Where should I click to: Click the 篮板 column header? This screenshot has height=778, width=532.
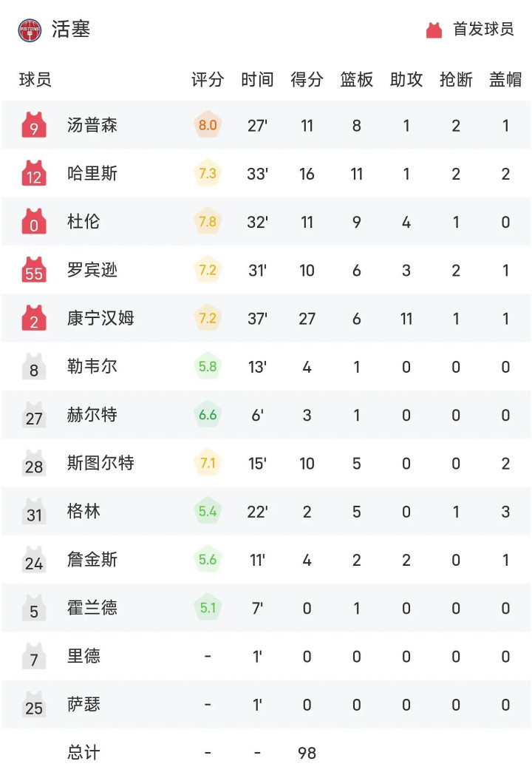(x=356, y=80)
